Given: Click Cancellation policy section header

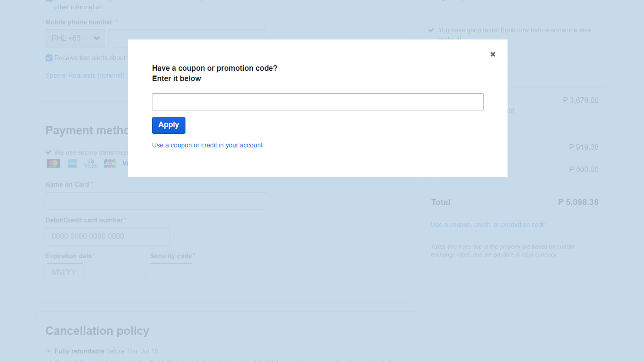Looking at the screenshot, I should (97, 330).
